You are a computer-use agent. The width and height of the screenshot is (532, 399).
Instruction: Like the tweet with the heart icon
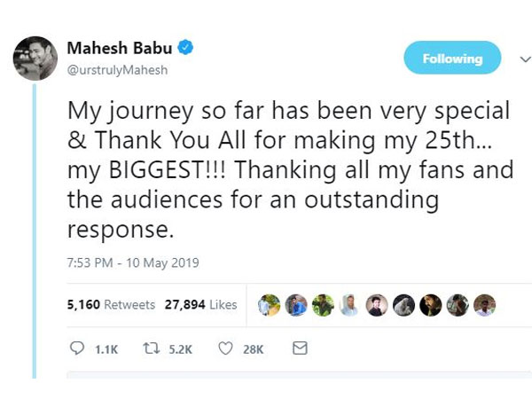pyautogui.click(x=225, y=349)
